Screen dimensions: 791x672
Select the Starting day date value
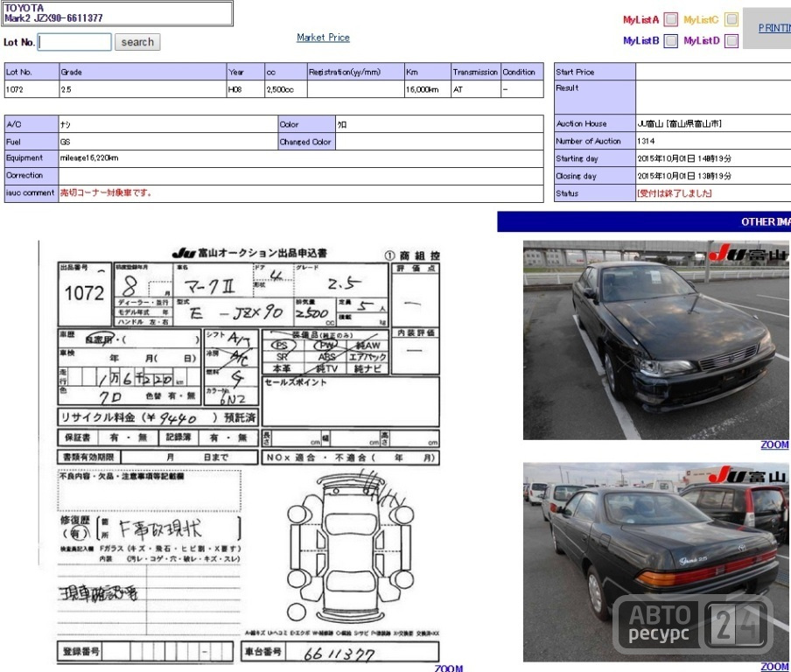[684, 158]
